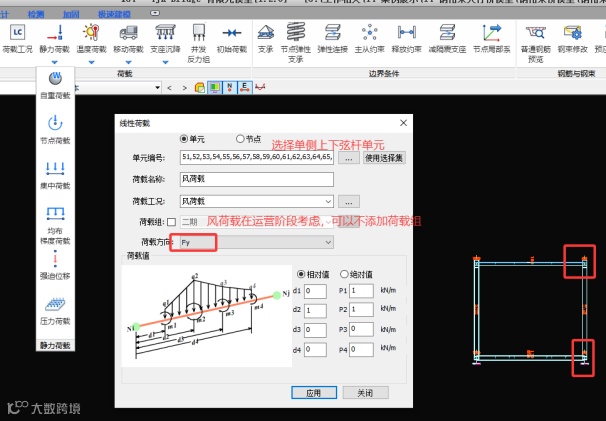The width and height of the screenshot is (606, 421).
Task: Select the 支承 support boundary icon
Action: (266, 32)
